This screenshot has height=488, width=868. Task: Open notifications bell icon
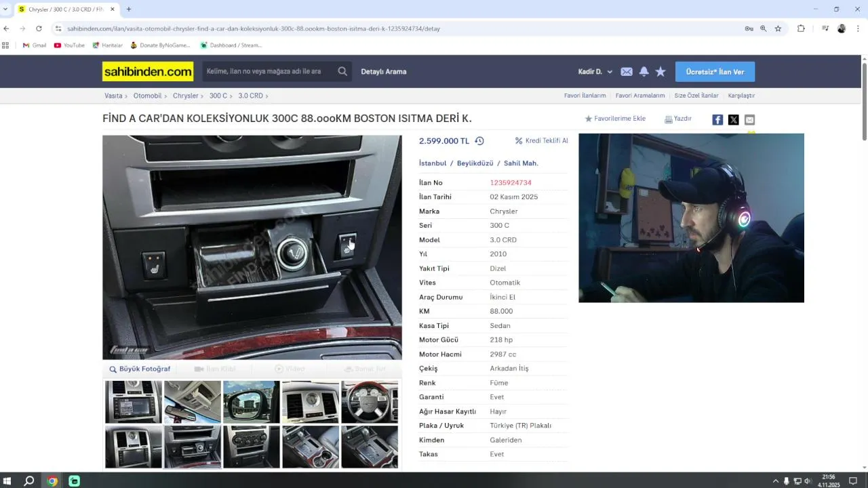click(x=644, y=71)
